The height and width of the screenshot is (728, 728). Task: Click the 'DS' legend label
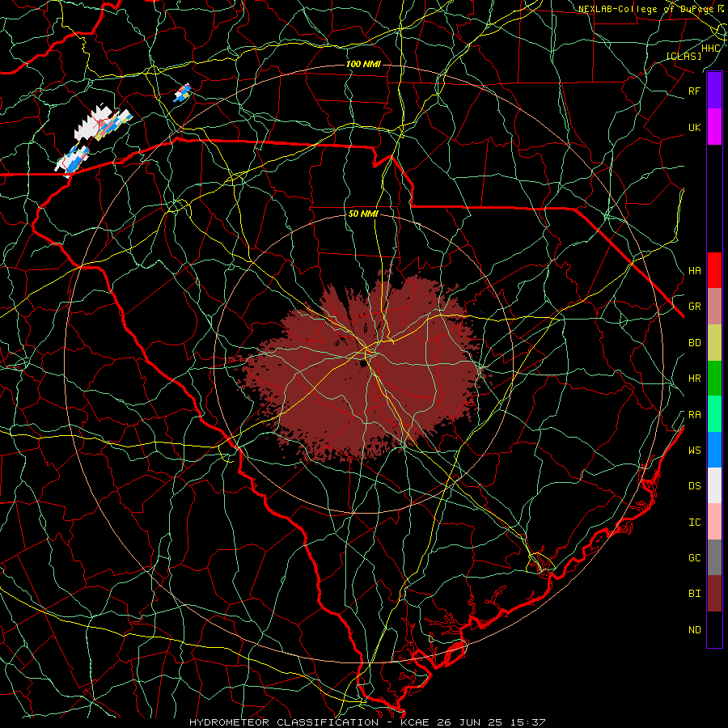click(694, 486)
